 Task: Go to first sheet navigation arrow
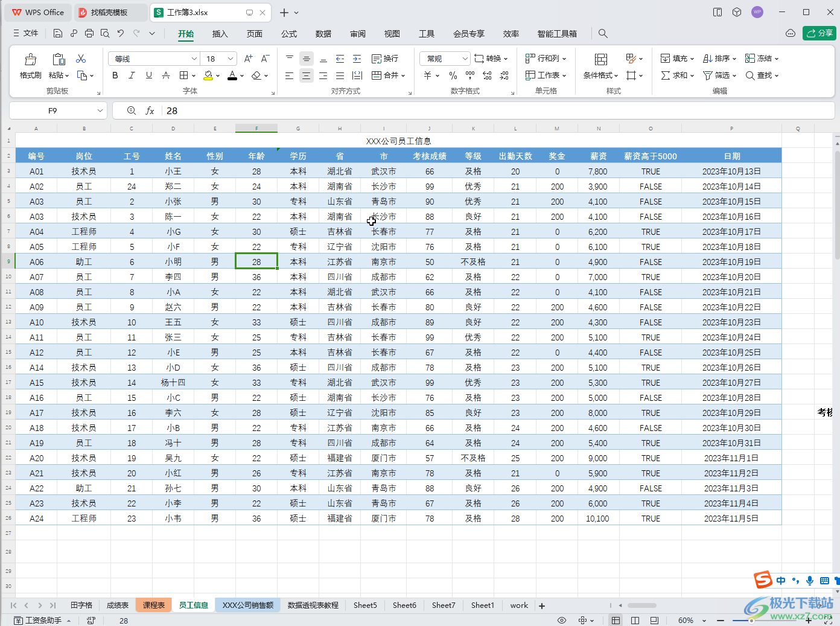point(13,605)
